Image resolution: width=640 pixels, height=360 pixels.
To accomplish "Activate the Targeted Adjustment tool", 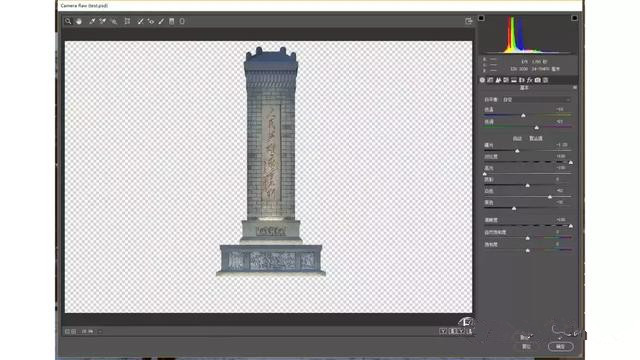I will click(114, 21).
